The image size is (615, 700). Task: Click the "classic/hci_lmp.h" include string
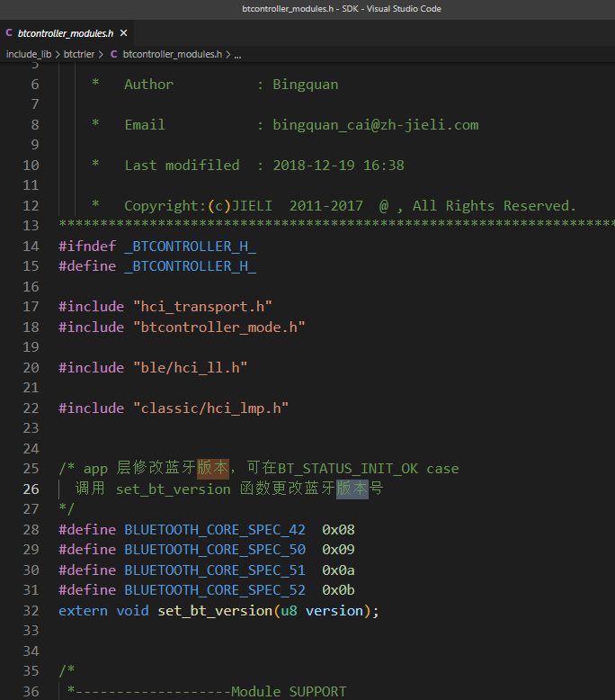211,408
